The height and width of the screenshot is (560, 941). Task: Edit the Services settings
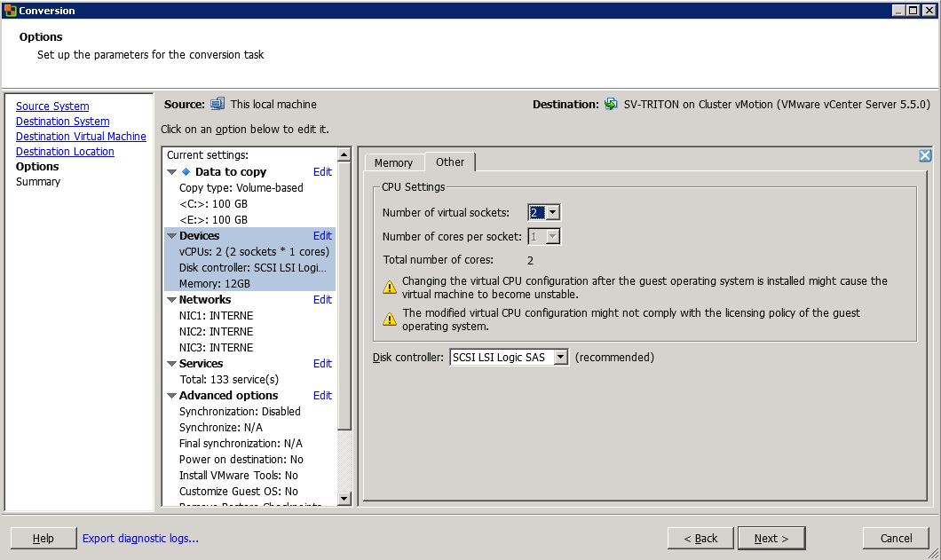(322, 364)
